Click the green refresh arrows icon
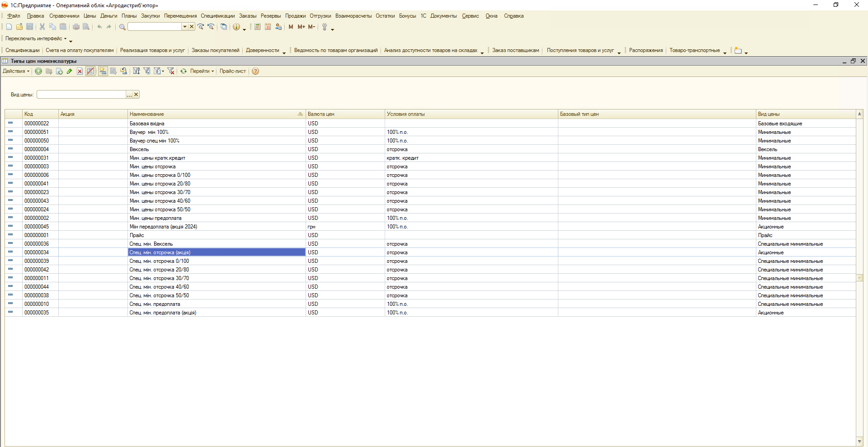 (184, 71)
